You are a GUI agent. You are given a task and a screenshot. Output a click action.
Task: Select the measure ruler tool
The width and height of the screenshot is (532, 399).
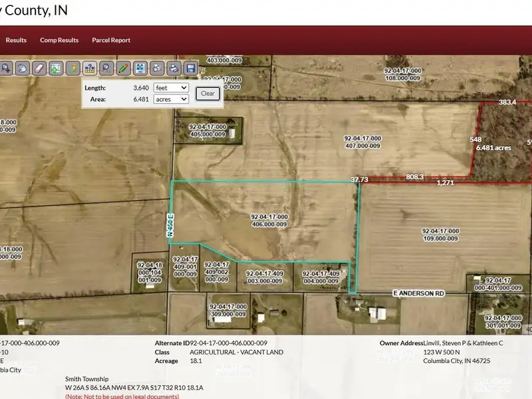(x=89, y=68)
